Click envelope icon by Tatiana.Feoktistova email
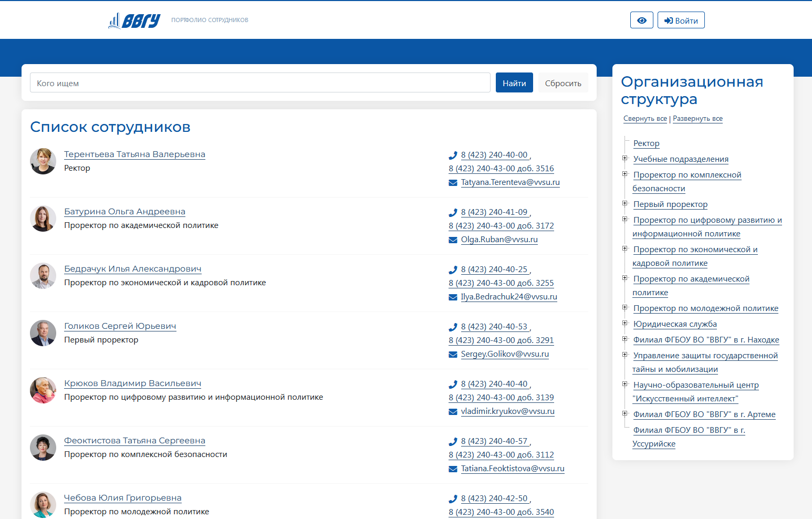 [453, 469]
